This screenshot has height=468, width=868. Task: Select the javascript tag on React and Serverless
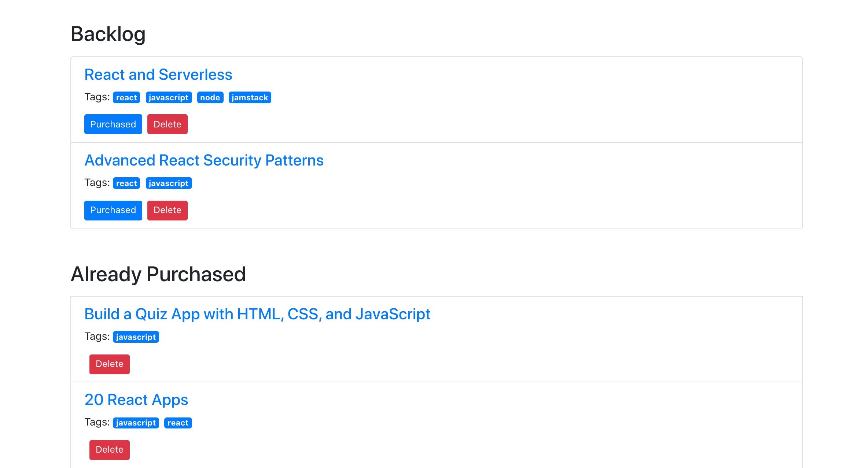click(x=168, y=97)
